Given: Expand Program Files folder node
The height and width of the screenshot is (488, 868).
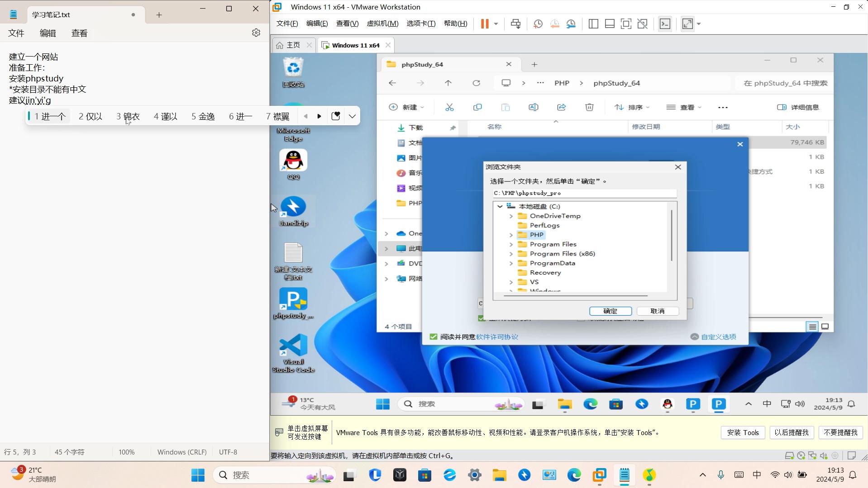Looking at the screenshot, I should point(511,244).
